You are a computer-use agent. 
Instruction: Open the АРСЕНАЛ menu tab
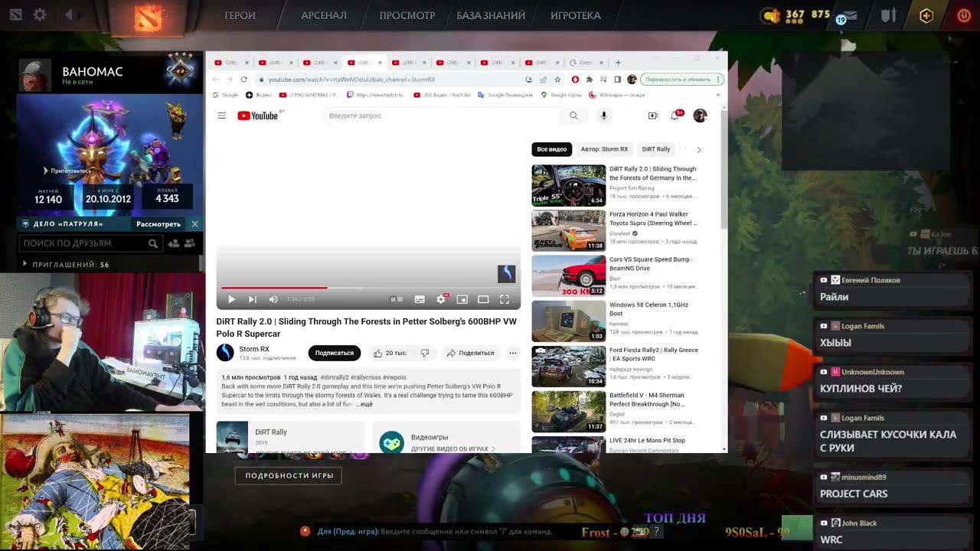tap(324, 15)
